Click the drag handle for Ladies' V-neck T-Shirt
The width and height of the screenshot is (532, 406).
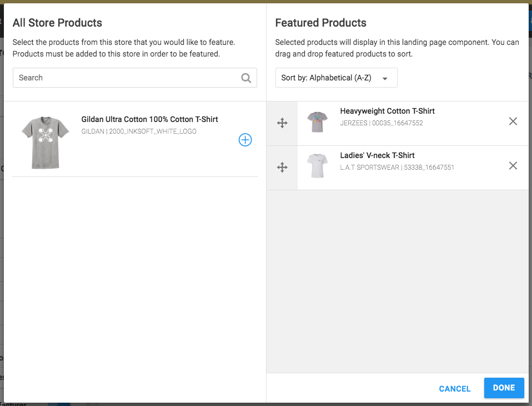tap(282, 167)
